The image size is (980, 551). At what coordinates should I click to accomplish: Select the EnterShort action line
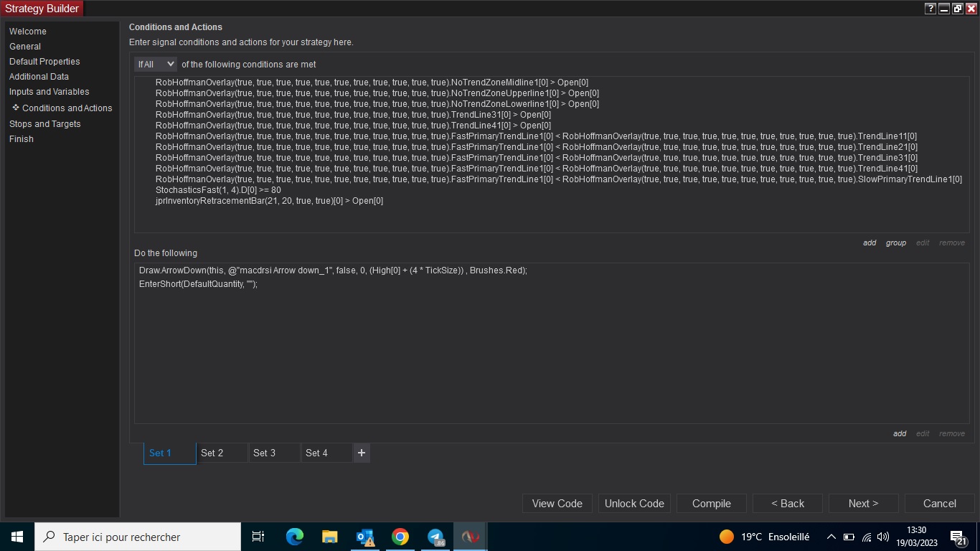tap(198, 284)
